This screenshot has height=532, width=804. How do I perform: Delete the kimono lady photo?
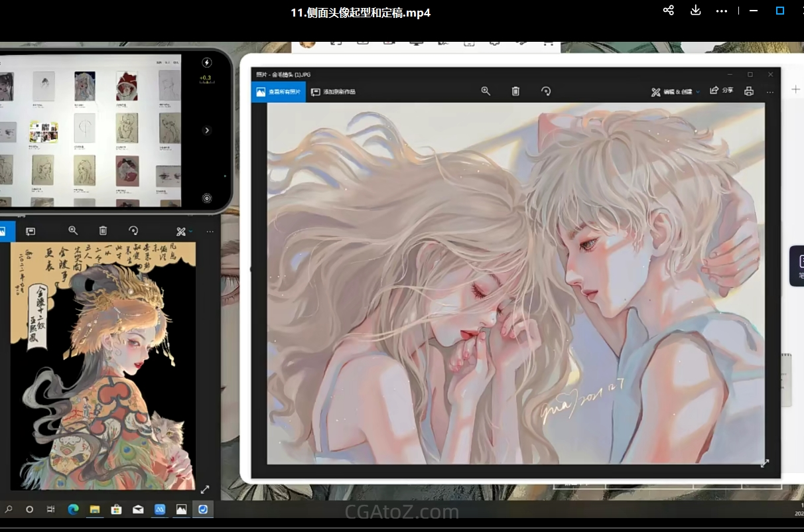103,231
